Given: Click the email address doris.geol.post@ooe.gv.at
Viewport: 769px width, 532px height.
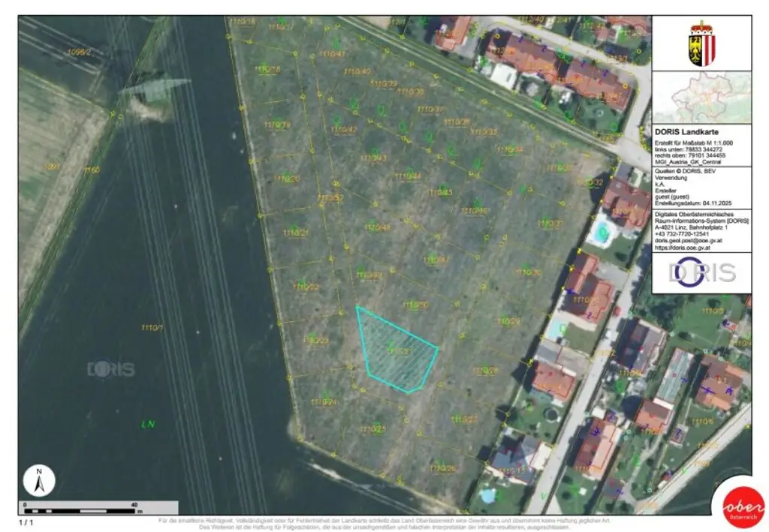Looking at the screenshot, I should (689, 241).
